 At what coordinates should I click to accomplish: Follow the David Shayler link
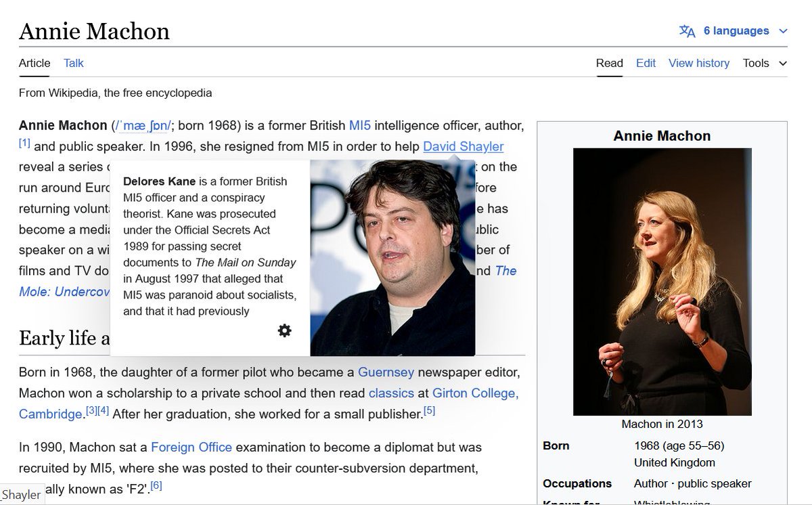click(x=464, y=146)
